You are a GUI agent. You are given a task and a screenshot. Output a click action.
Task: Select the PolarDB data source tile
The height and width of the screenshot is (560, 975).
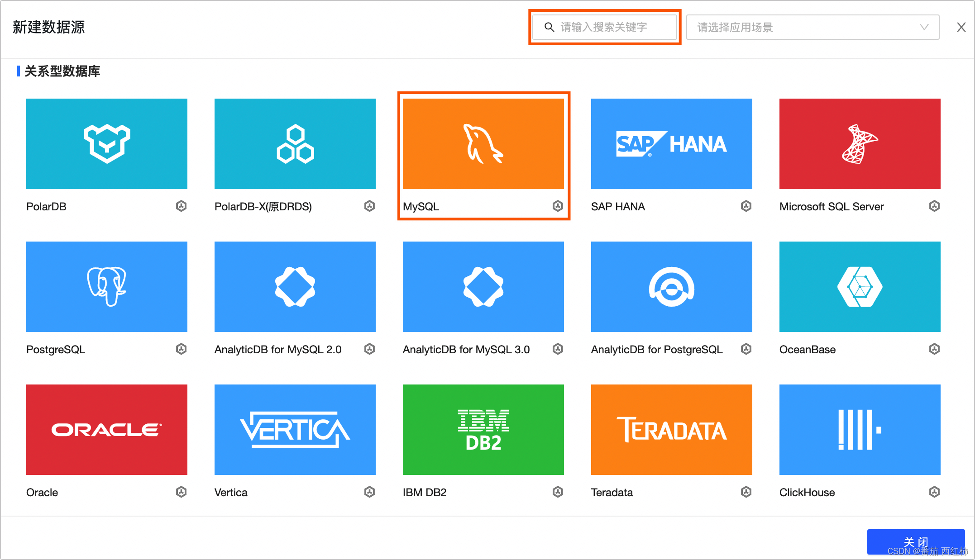(107, 144)
